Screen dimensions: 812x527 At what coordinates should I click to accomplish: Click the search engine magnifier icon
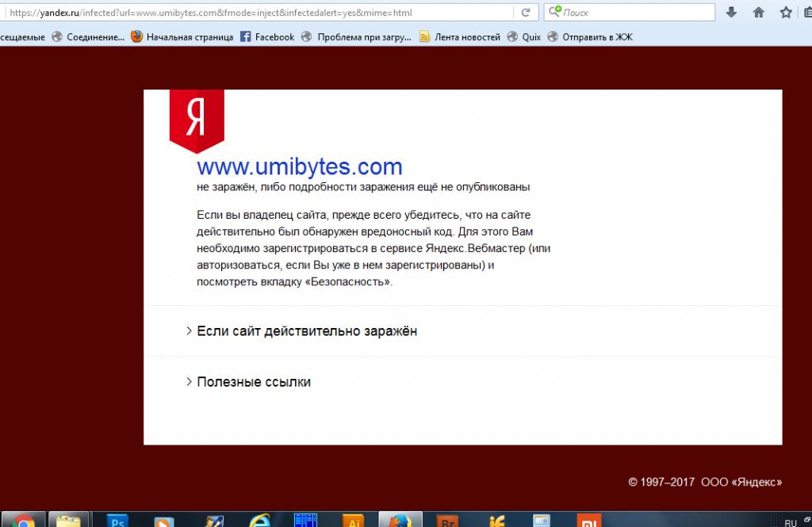[x=554, y=11]
